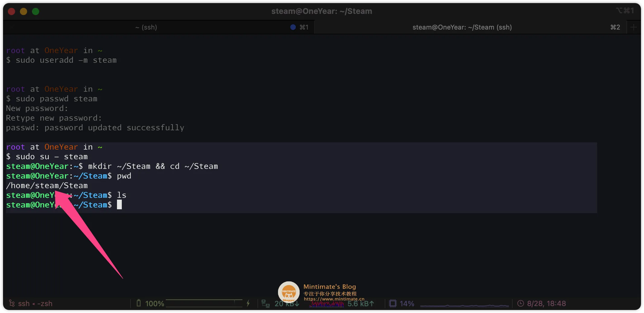
Task: Click the 14% CPU usage readout
Action: (407, 303)
